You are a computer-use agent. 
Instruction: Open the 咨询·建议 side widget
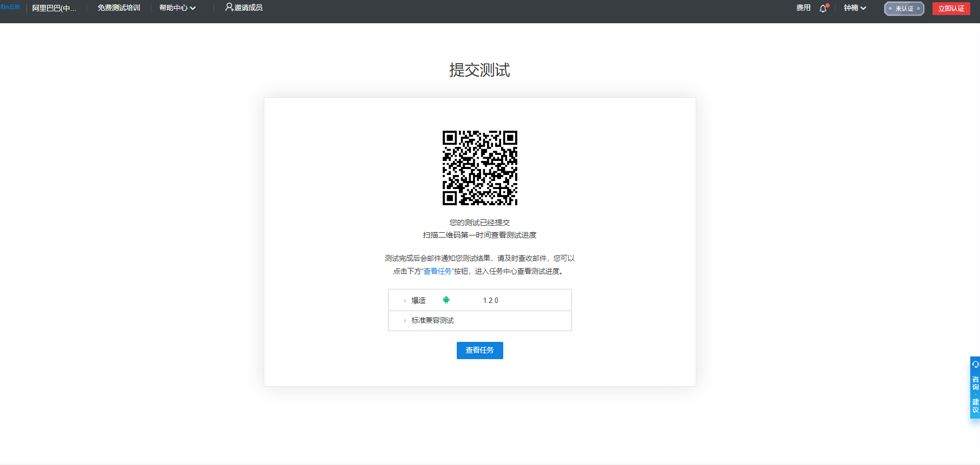point(975,387)
